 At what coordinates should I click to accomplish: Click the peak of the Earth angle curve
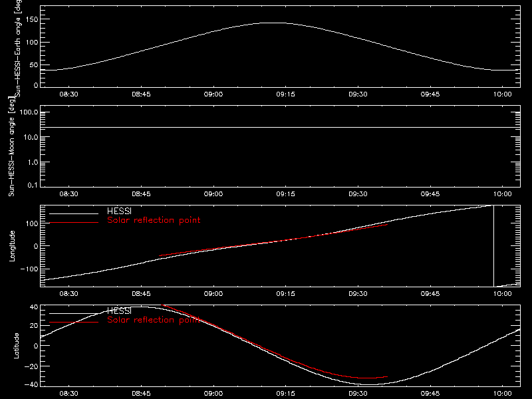pyautogui.click(x=273, y=23)
